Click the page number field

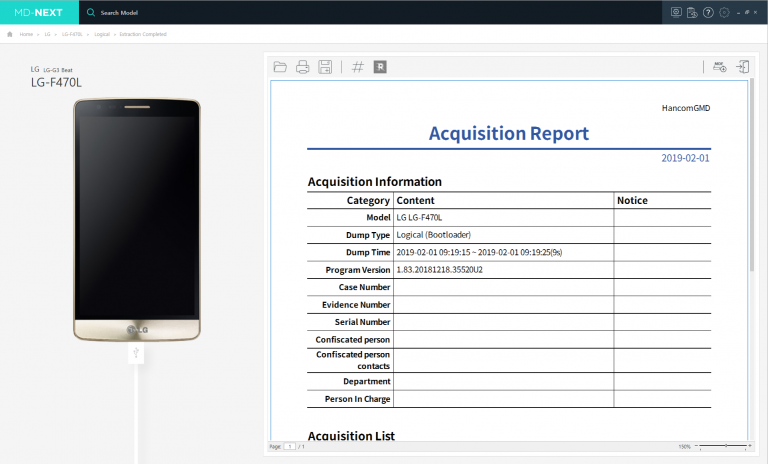[x=290, y=446]
